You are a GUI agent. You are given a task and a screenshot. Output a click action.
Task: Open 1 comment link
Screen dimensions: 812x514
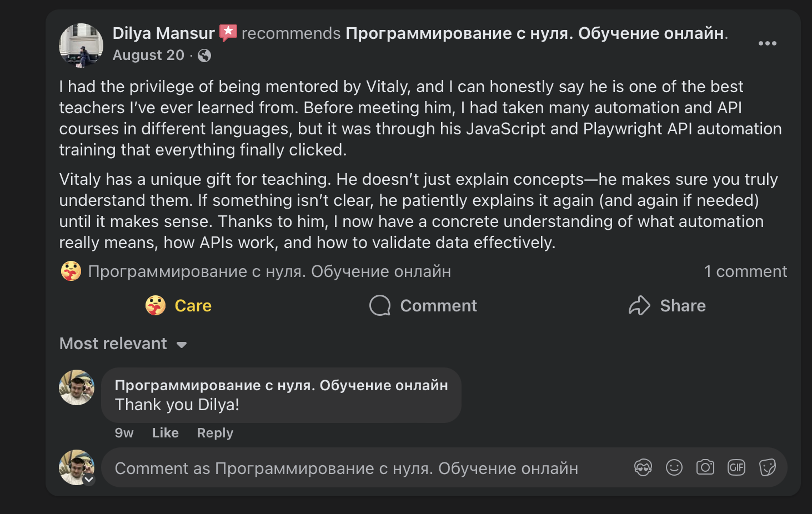pos(746,271)
